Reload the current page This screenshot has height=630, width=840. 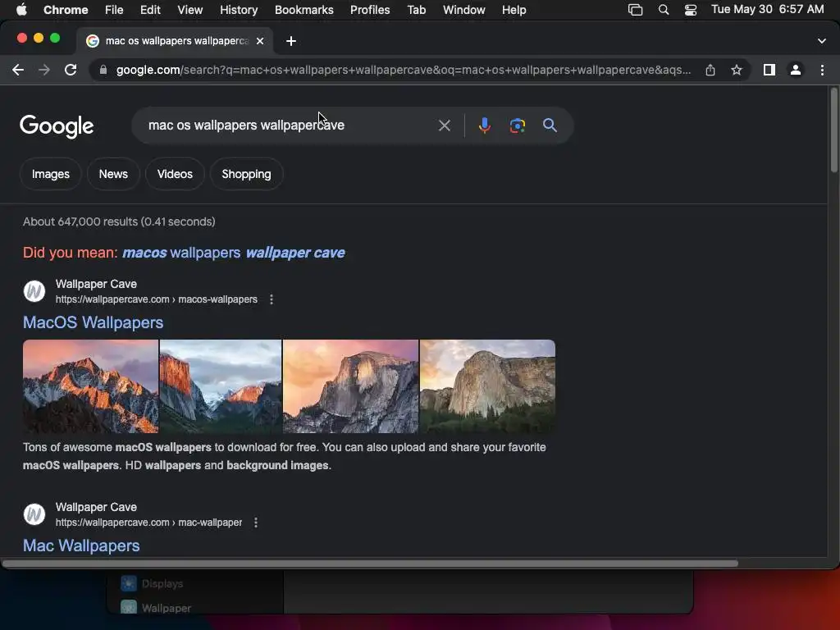pyautogui.click(x=71, y=70)
